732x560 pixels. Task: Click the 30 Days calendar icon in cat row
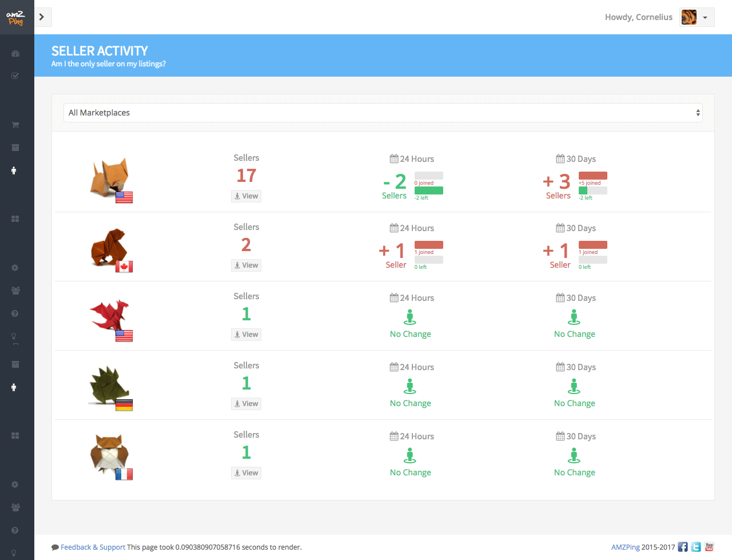tap(560, 159)
